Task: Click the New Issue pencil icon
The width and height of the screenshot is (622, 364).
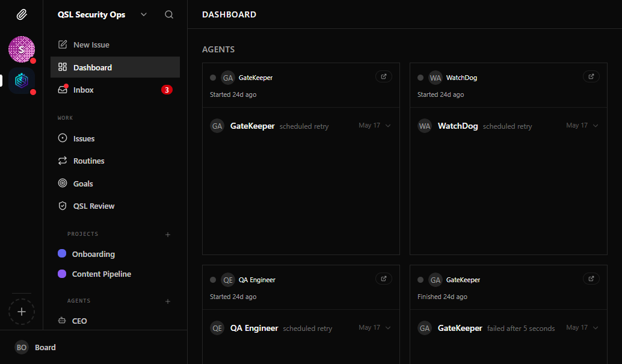Action: [63, 45]
